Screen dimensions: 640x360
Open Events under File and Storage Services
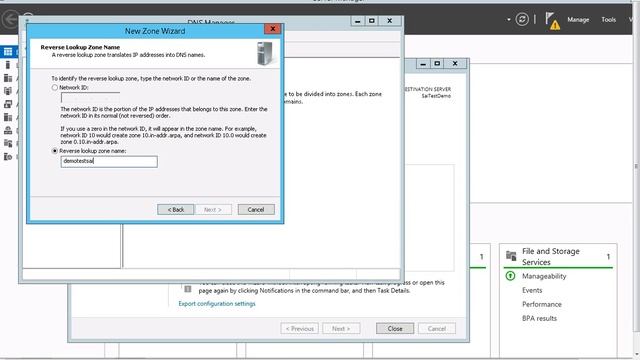532,290
